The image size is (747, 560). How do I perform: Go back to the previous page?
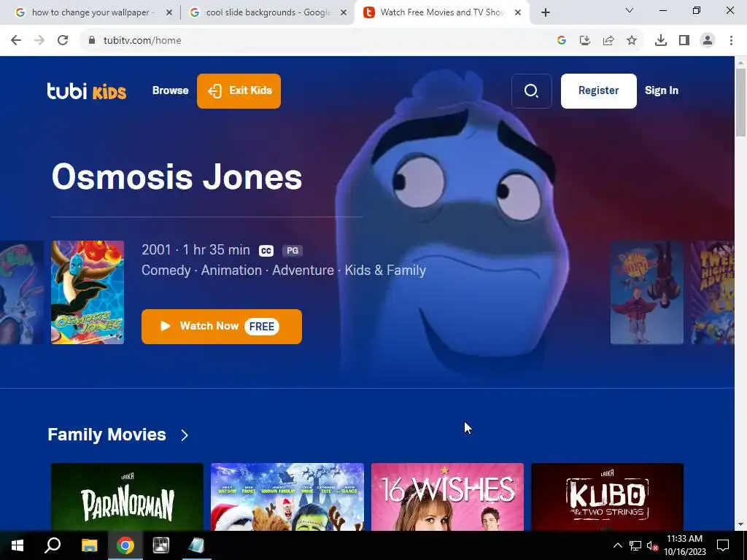pos(16,41)
